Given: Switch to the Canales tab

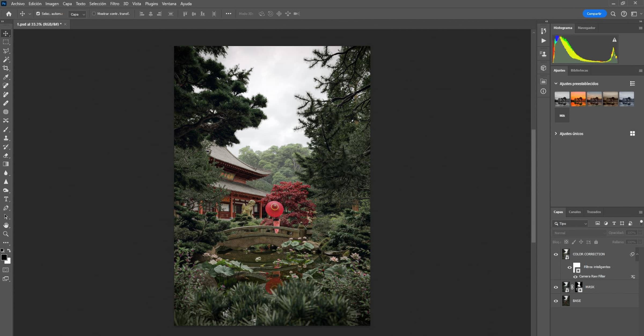Looking at the screenshot, I should coord(575,212).
